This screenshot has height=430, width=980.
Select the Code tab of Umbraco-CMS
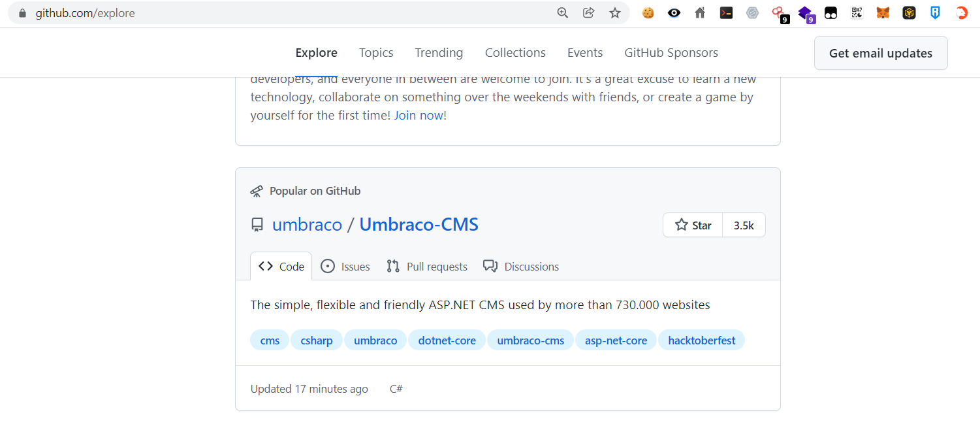coord(281,266)
